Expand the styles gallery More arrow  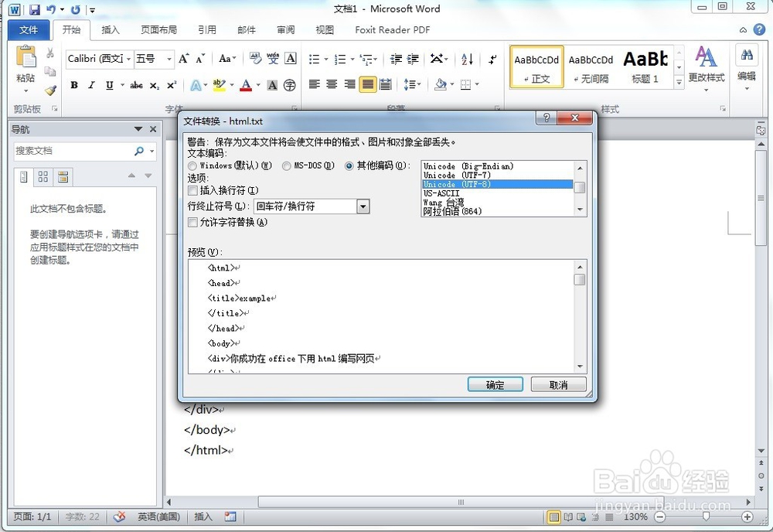679,82
